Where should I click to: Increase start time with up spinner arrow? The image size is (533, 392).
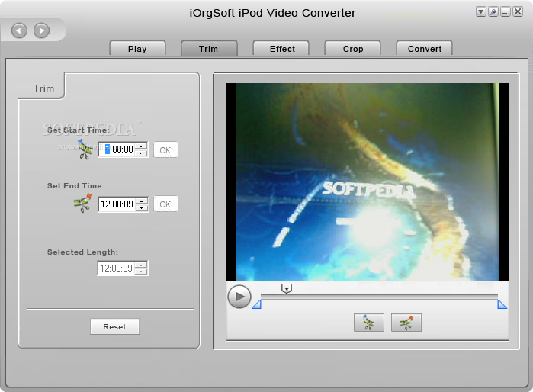pos(141,146)
